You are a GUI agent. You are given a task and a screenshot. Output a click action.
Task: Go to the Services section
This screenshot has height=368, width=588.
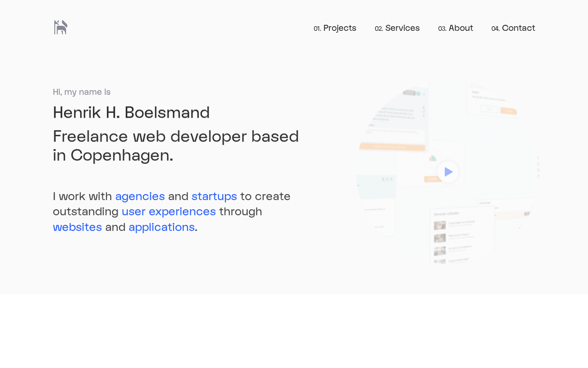coord(397,28)
